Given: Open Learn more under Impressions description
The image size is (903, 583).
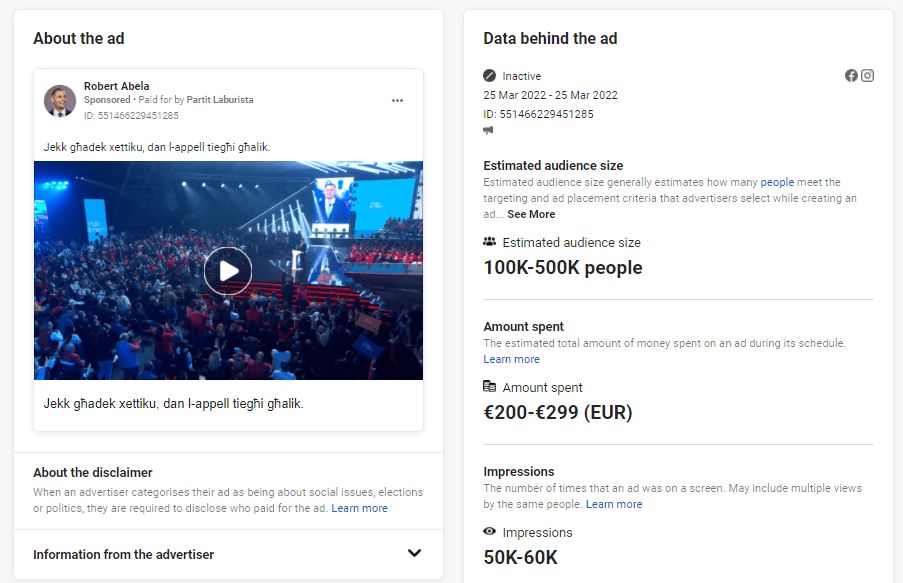Looking at the screenshot, I should (x=614, y=504).
